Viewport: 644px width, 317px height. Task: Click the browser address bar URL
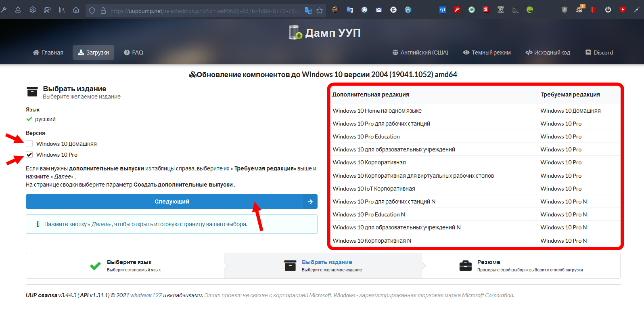pos(205,11)
